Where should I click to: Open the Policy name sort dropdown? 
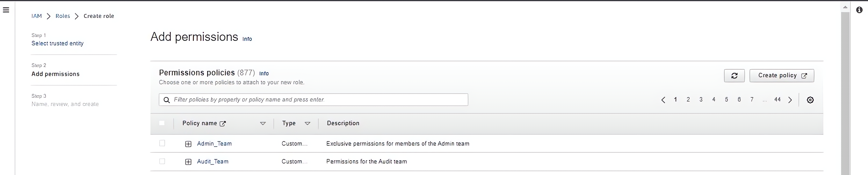263,124
